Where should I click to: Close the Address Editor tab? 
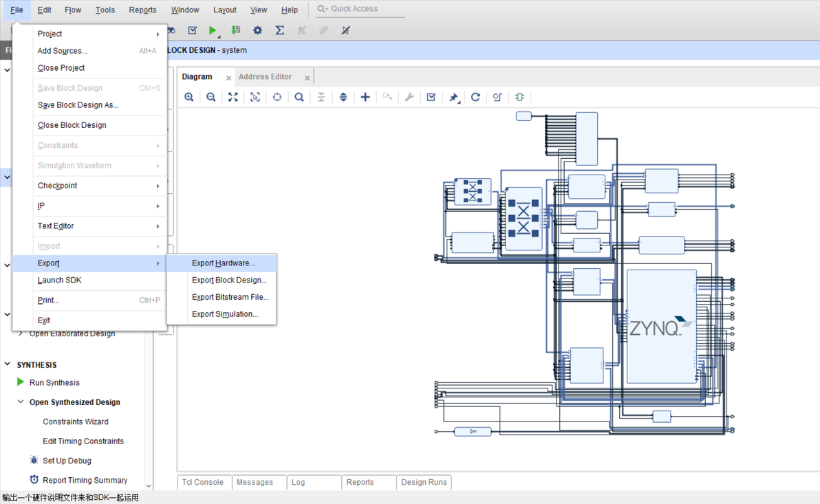(307, 78)
